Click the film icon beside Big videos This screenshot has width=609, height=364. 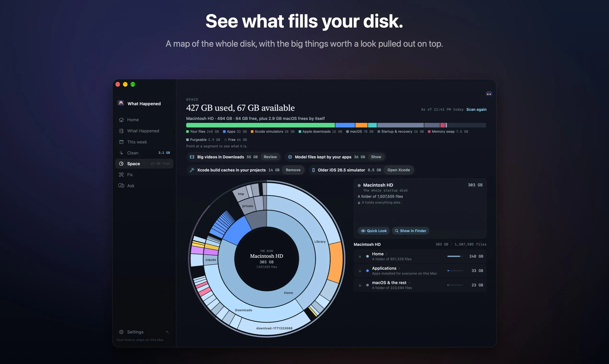click(x=192, y=157)
